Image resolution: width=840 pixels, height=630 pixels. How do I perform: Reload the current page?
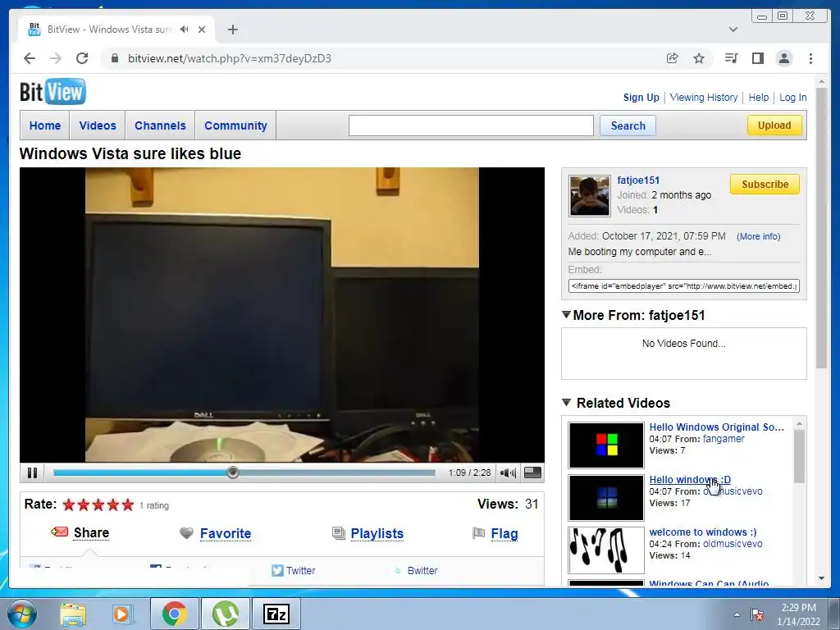point(82,58)
